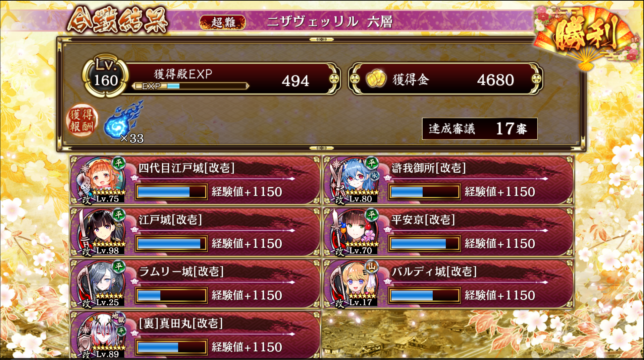This screenshot has height=360, width=644.
Task: Click the 合戦結果 title banner
Action: (117, 20)
